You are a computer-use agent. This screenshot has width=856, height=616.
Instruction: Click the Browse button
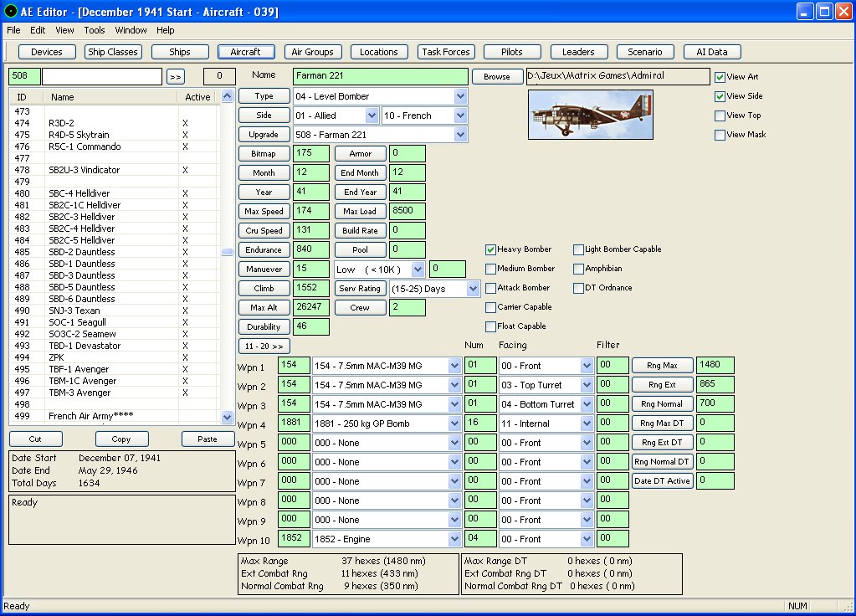coord(496,77)
